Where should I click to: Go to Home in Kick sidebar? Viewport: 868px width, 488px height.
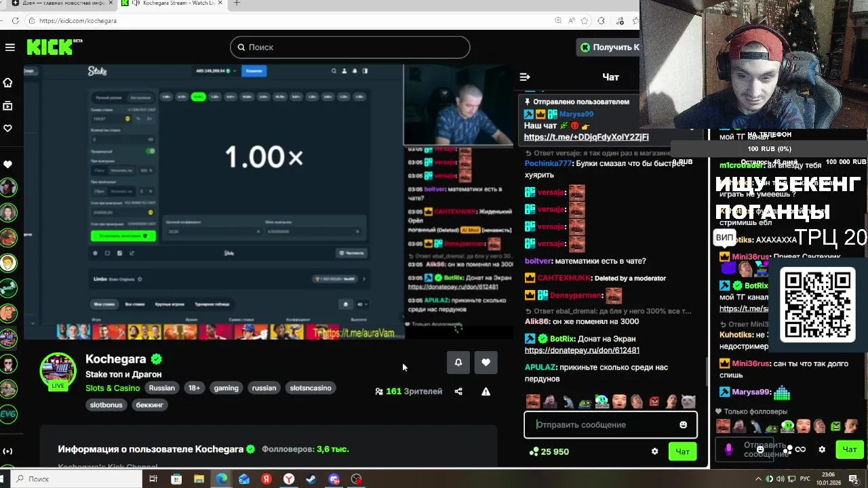(8, 83)
